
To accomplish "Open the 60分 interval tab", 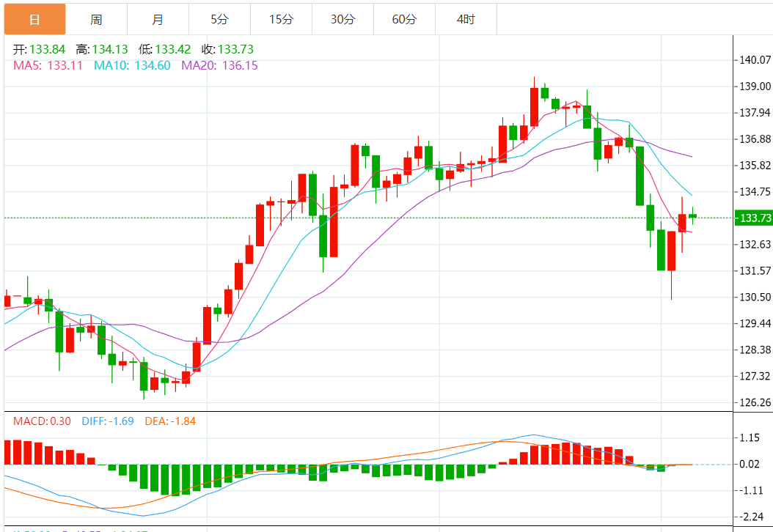I will point(405,19).
